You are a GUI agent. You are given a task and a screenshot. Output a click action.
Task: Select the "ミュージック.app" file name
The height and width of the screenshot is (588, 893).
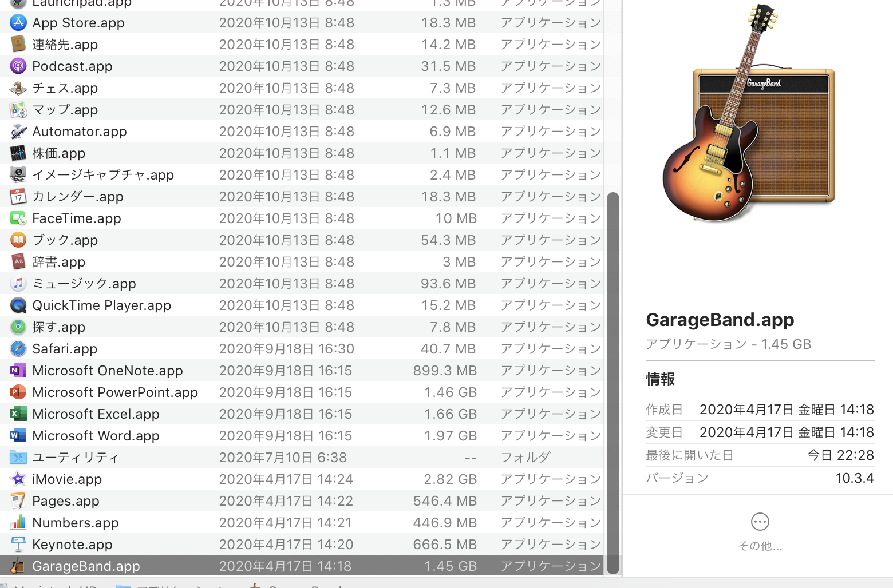[x=84, y=284]
